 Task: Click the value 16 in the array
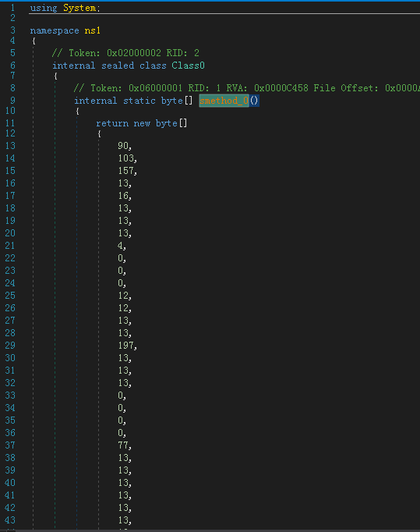click(123, 196)
